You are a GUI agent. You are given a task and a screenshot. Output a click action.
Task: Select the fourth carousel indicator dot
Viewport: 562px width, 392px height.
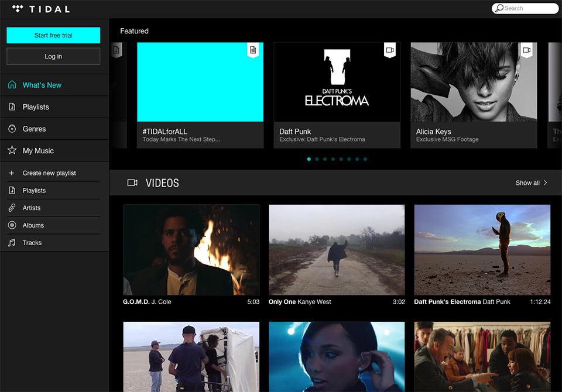click(333, 159)
